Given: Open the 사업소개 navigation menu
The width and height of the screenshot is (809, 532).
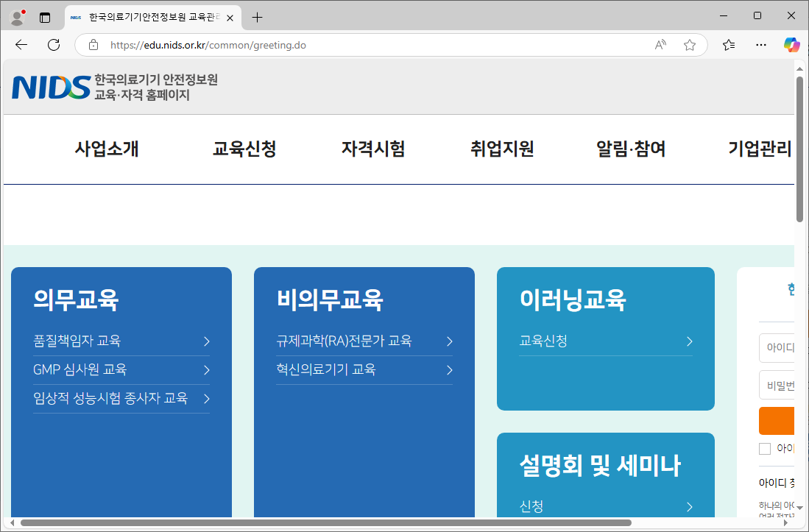Looking at the screenshot, I should click(105, 149).
